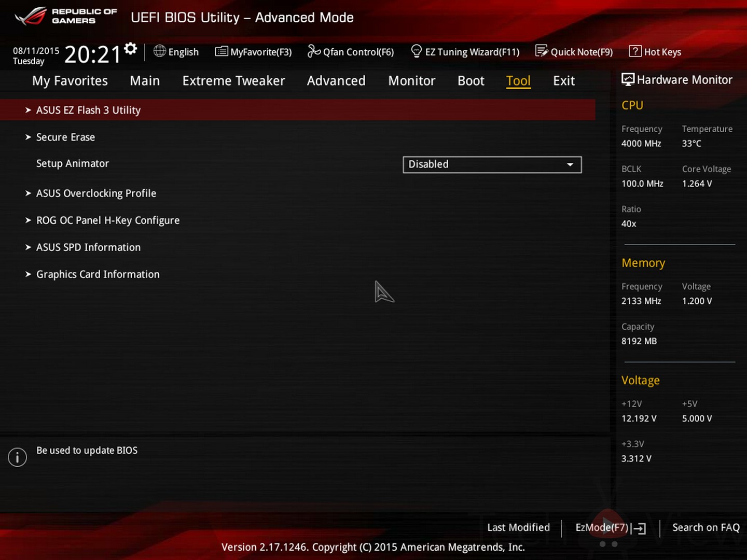Click the info circle icon
Screen dimensions: 747x560
pos(17,457)
